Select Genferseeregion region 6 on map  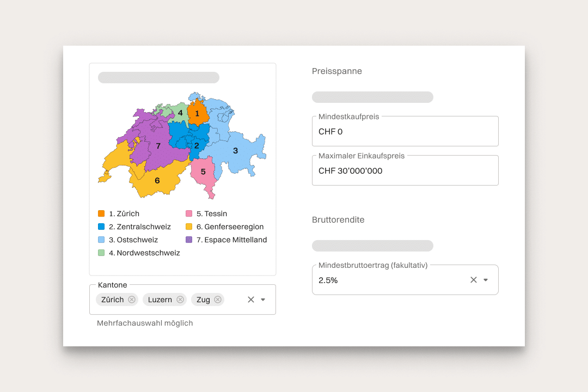(x=157, y=181)
